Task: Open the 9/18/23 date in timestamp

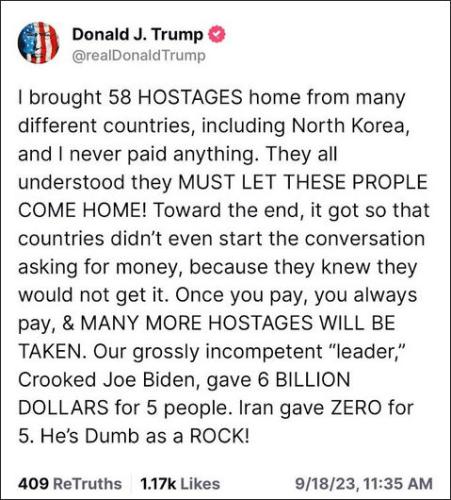Action: (x=325, y=484)
